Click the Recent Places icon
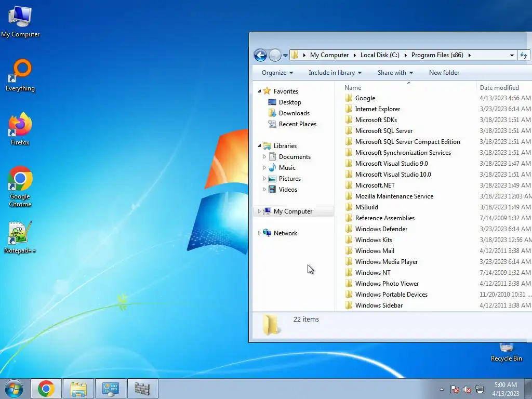Viewport: 532px width, 399px height. [x=272, y=124]
